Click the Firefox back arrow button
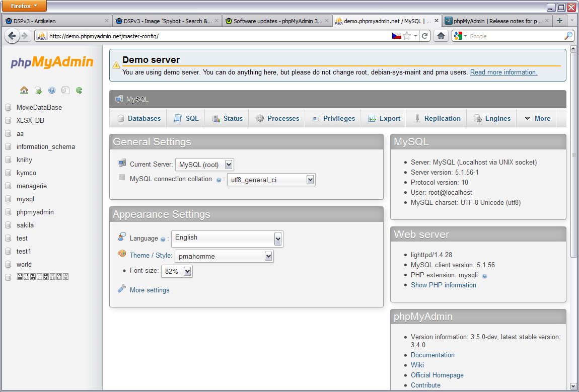579x392 pixels. tap(12, 36)
